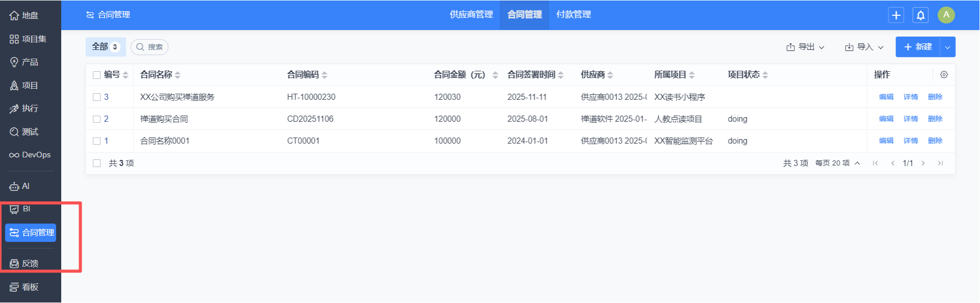This screenshot has height=303, width=980.
Task: Switch to 供应商管理 tab
Action: (471, 15)
